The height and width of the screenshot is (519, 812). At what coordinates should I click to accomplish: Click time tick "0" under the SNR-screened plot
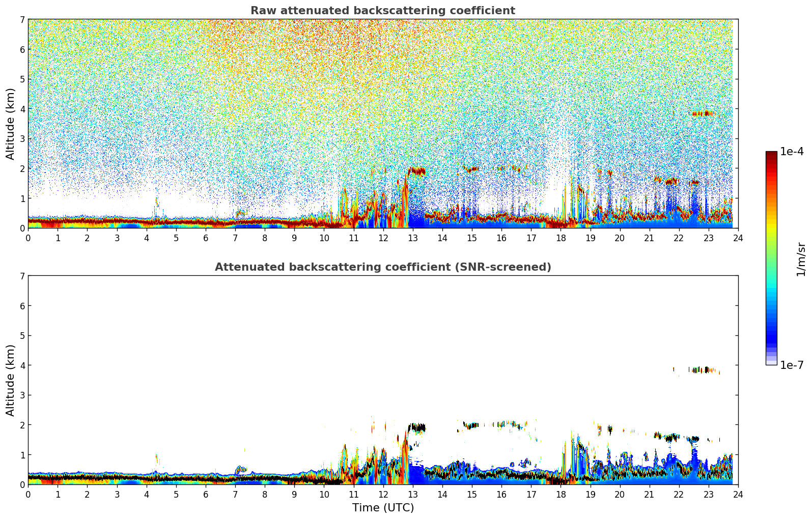pos(28,494)
